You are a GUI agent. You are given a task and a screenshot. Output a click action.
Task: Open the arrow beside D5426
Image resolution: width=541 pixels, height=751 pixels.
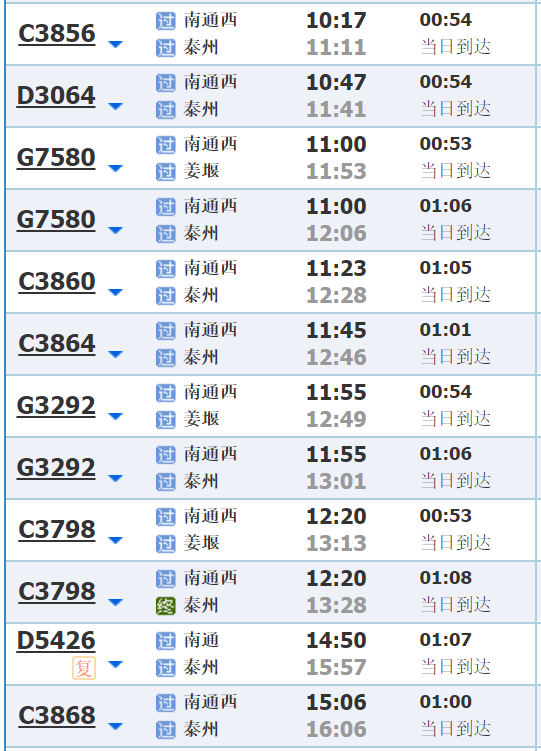pyautogui.click(x=115, y=664)
